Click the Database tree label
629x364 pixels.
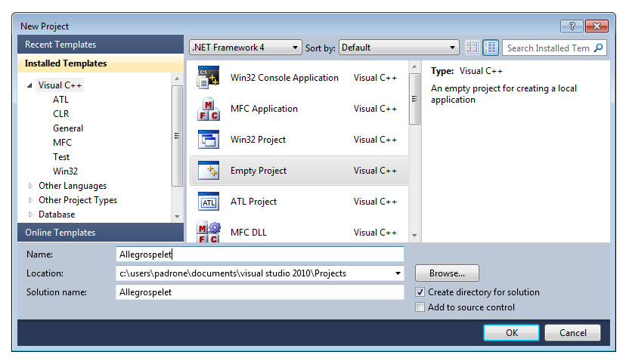(x=57, y=214)
